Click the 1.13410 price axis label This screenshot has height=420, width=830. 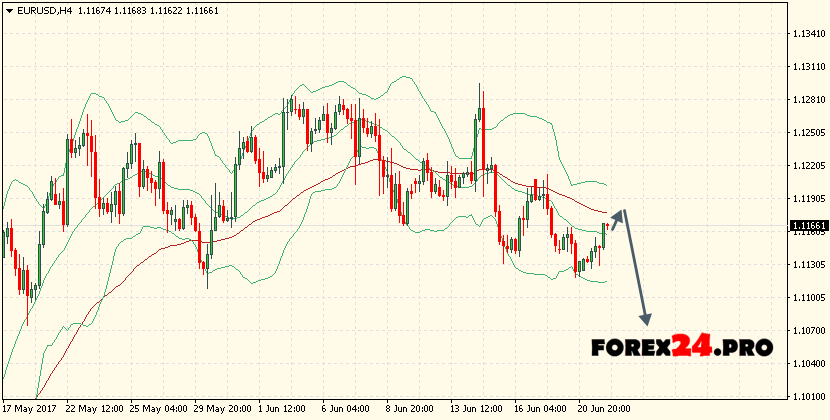808,33
